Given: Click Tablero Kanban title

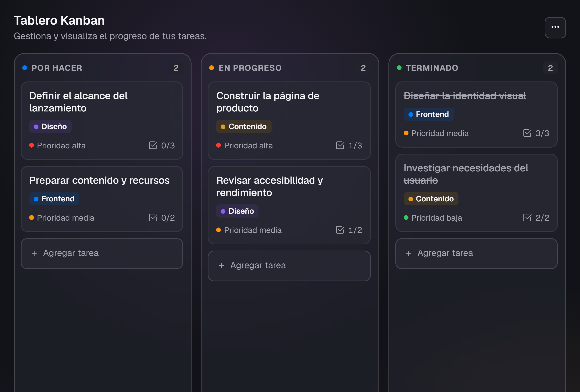Looking at the screenshot, I should pyautogui.click(x=59, y=20).
